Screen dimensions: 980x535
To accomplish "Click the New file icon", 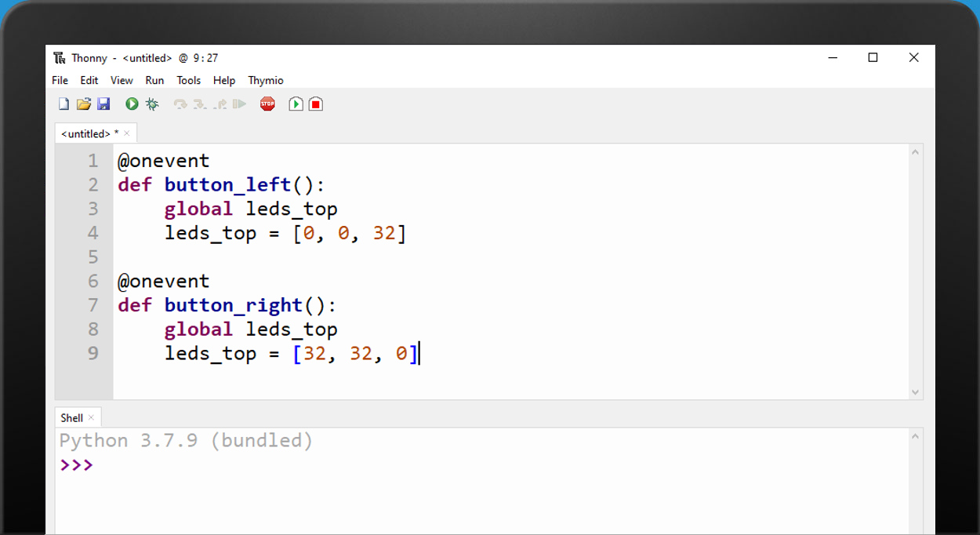I will pos(64,104).
